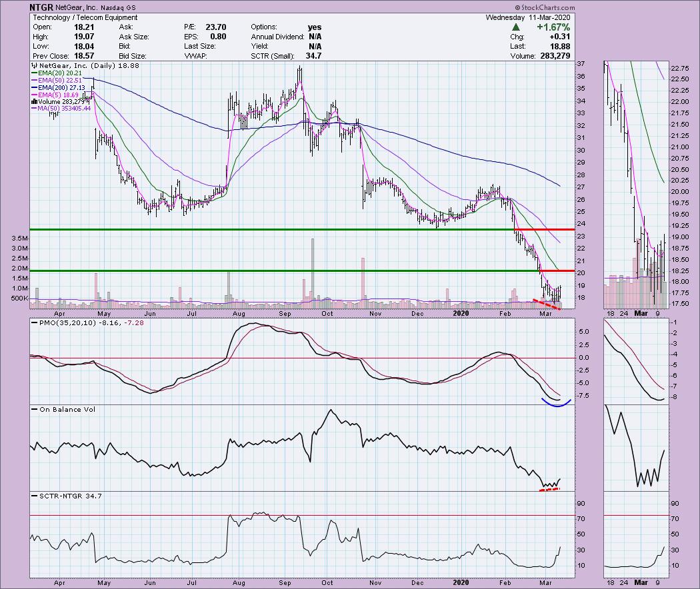Click the percent change +1.67%

click(553, 27)
